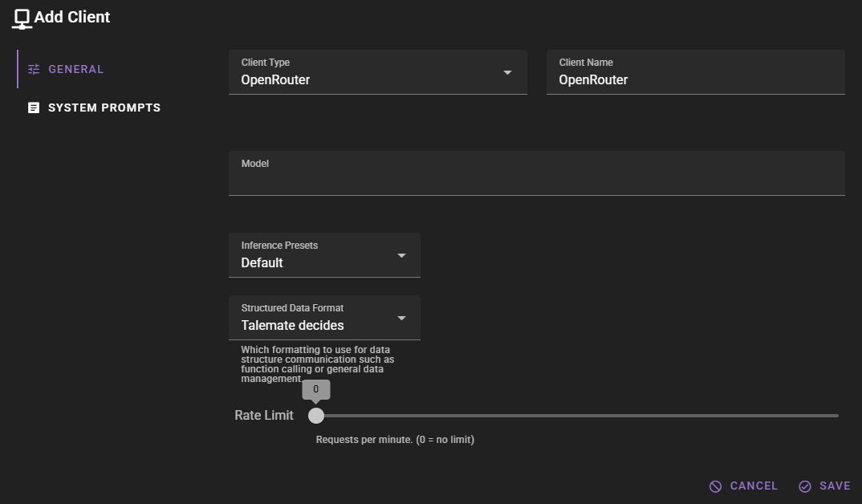Open the General settings tab
Viewport: 862px width, 504px height.
coord(65,69)
